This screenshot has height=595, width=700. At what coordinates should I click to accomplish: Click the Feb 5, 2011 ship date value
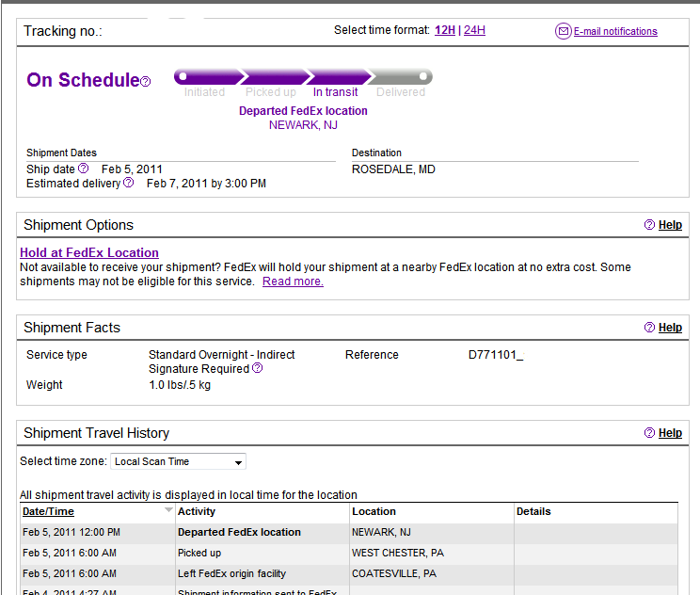pyautogui.click(x=132, y=169)
